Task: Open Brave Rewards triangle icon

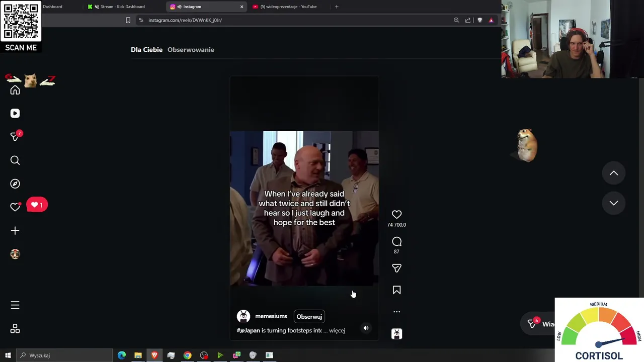Action: (491, 20)
